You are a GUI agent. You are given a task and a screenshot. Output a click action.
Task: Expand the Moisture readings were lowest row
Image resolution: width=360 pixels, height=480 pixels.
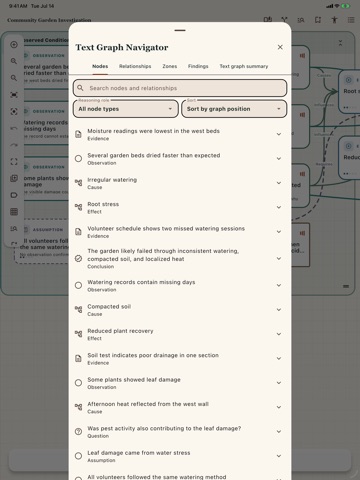click(x=279, y=134)
